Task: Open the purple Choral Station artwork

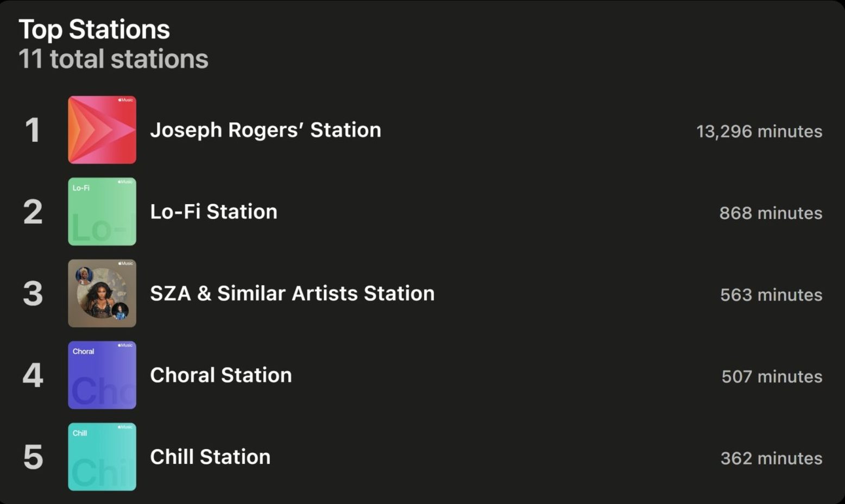Action: 102,375
